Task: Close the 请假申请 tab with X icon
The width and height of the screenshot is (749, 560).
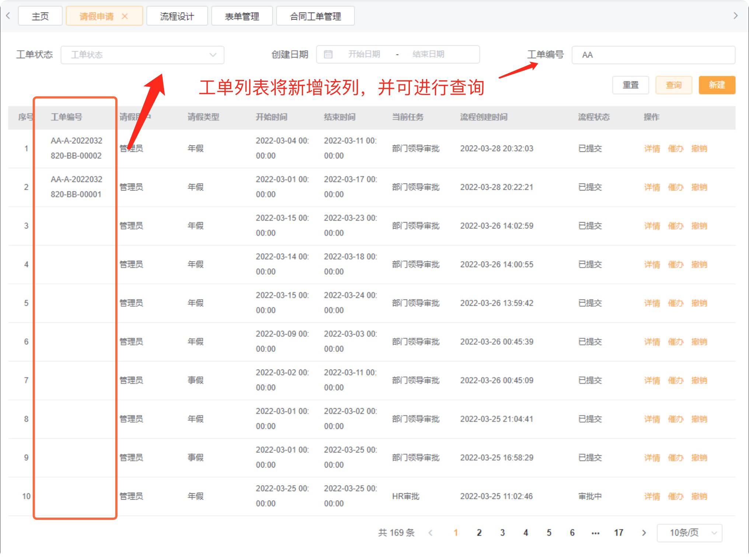Action: pyautogui.click(x=125, y=16)
